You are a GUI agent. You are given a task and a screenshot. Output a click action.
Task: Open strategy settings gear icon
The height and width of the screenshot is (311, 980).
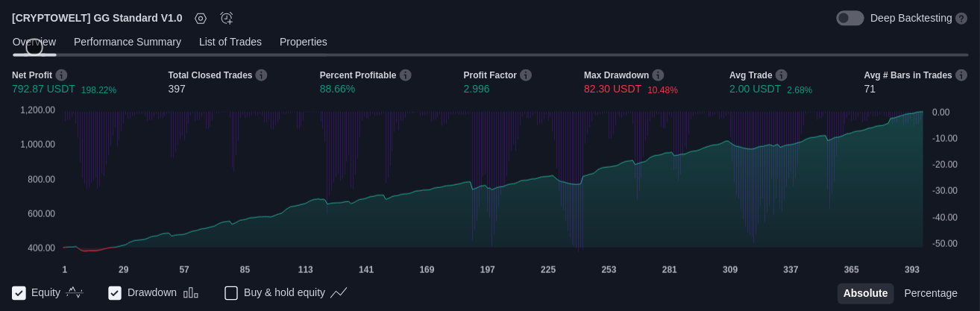point(200,19)
